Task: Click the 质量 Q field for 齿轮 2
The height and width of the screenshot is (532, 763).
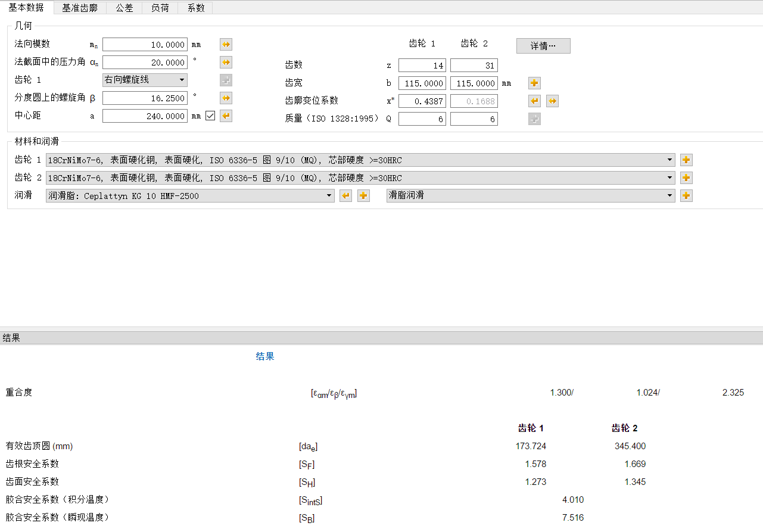Action: click(474, 119)
